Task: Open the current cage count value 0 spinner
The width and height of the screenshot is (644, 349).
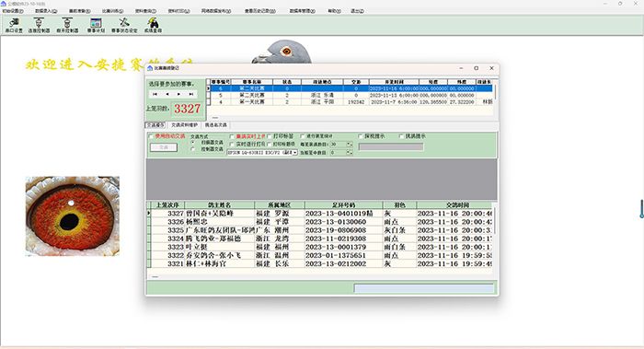Action: (349, 153)
